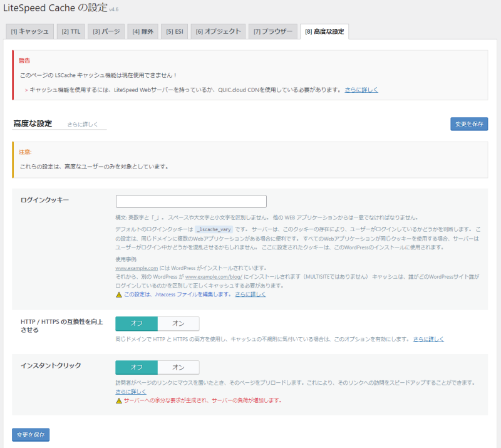Turn on HTTP/HTTPS compatibility with オン
Image resolution: width=501 pixels, height=448 pixels.
[x=178, y=323]
